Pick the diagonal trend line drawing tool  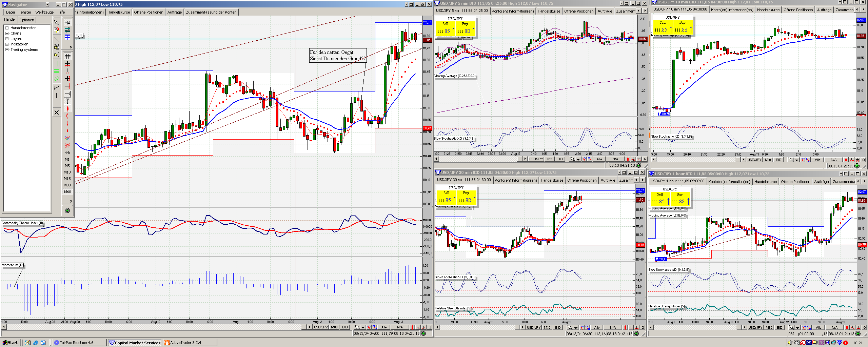(x=57, y=39)
